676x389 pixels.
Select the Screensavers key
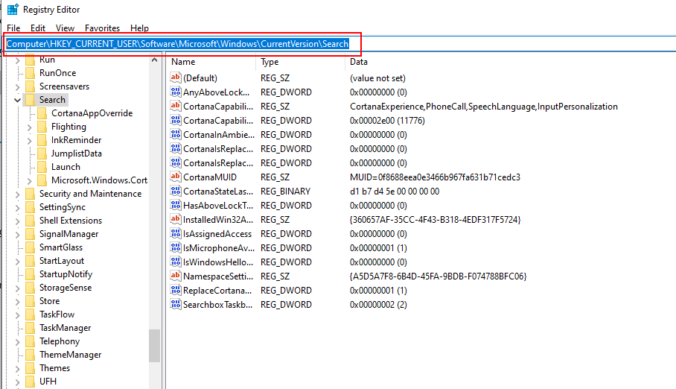tap(64, 86)
